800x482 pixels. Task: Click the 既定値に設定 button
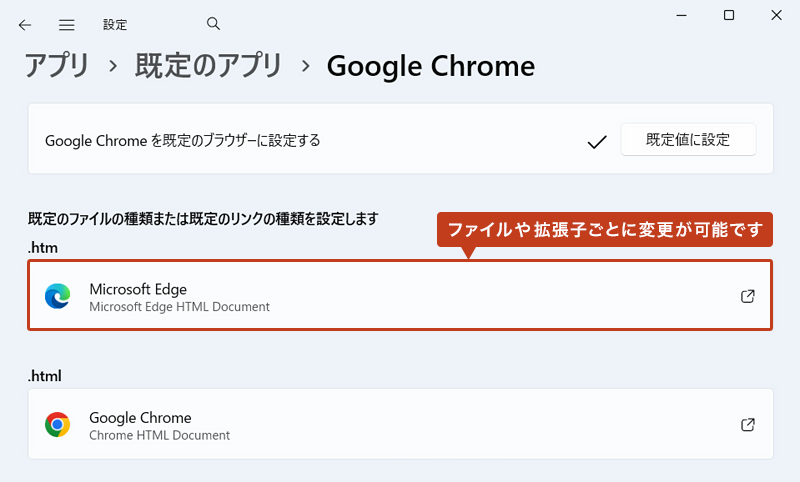(688, 139)
